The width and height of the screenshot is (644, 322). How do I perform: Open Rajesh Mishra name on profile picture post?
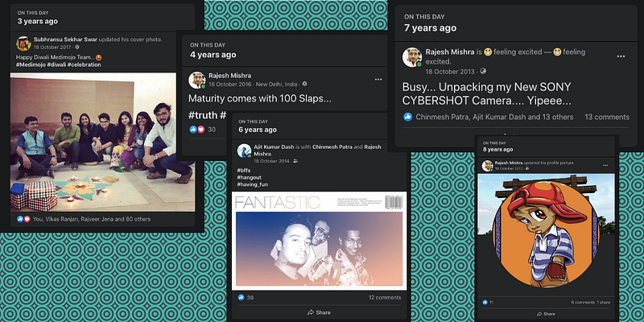tap(509, 163)
